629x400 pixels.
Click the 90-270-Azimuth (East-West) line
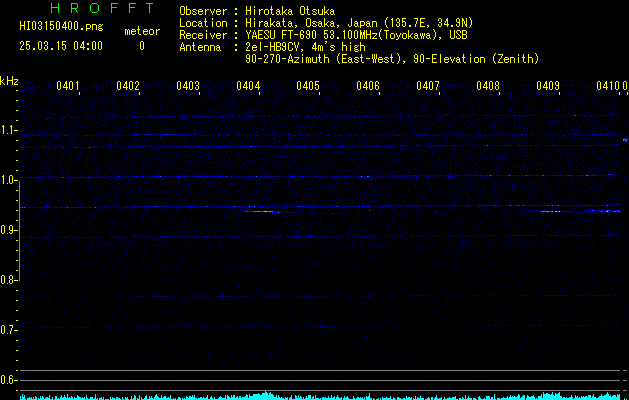point(392,59)
